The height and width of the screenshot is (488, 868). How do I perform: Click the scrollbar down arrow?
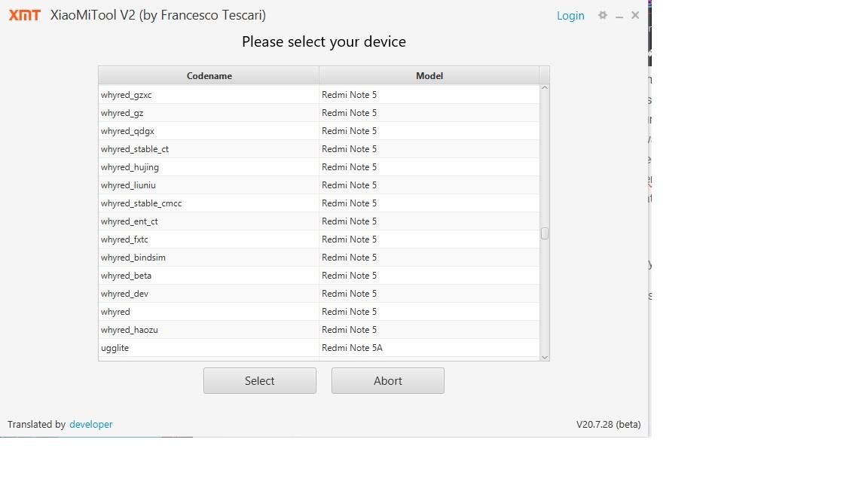(545, 356)
